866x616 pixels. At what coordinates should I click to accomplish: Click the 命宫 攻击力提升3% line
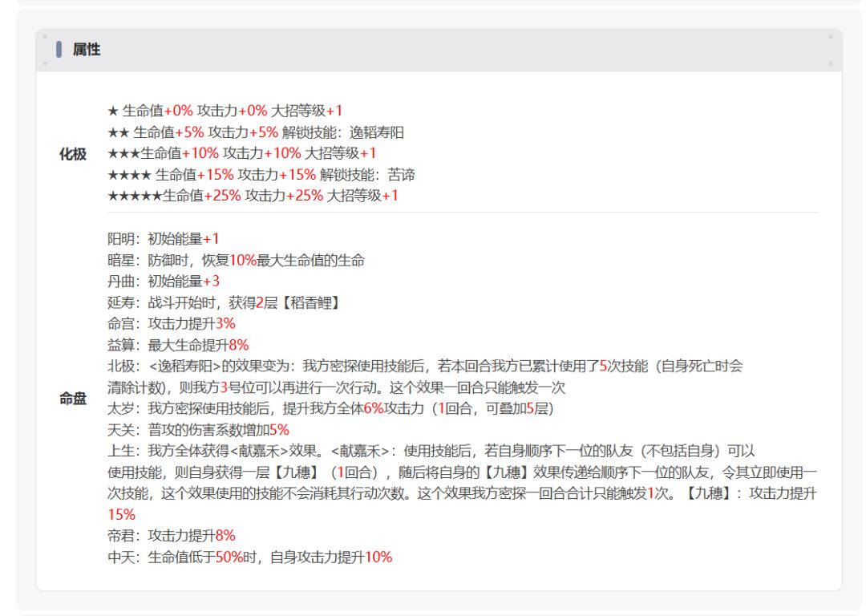tap(172, 324)
